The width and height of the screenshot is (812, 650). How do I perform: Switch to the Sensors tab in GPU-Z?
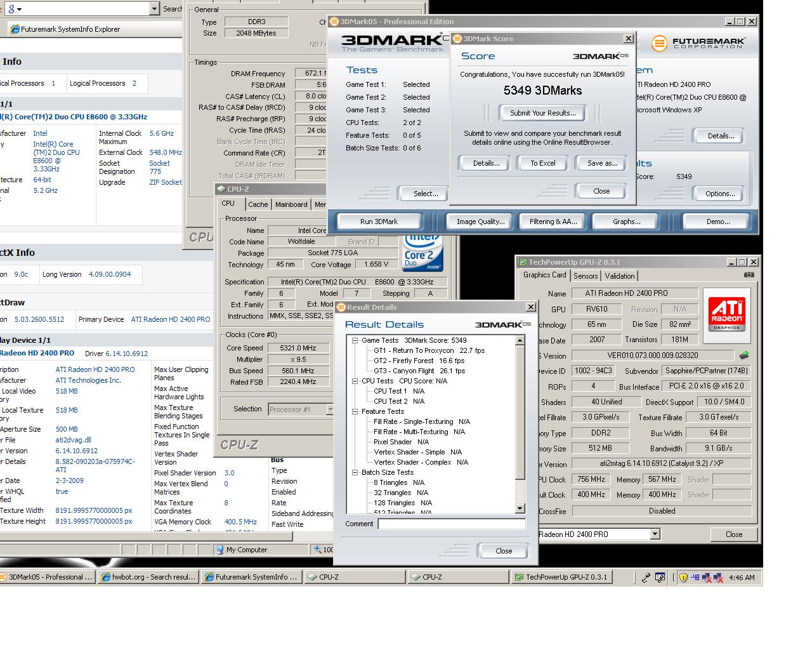(586, 276)
